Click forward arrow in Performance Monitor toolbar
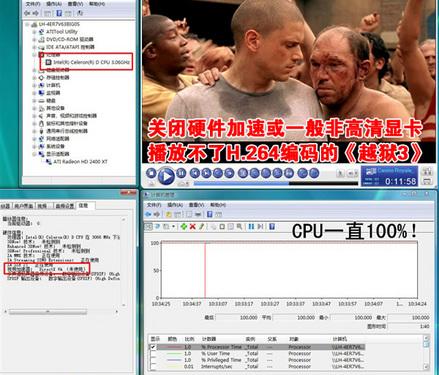 click(x=157, y=214)
